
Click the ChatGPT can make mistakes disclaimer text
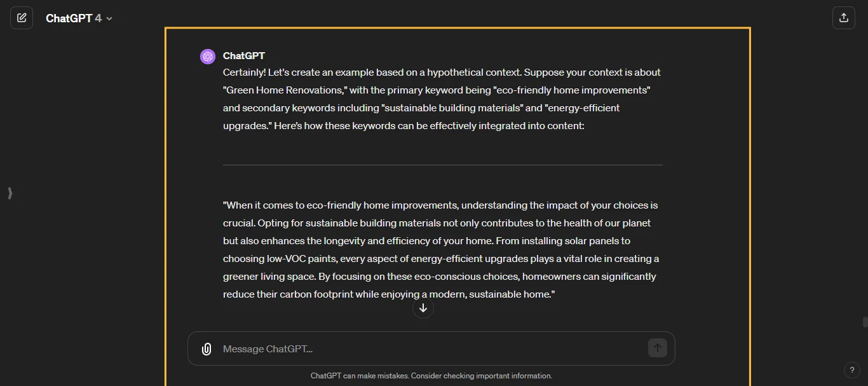[x=431, y=376]
